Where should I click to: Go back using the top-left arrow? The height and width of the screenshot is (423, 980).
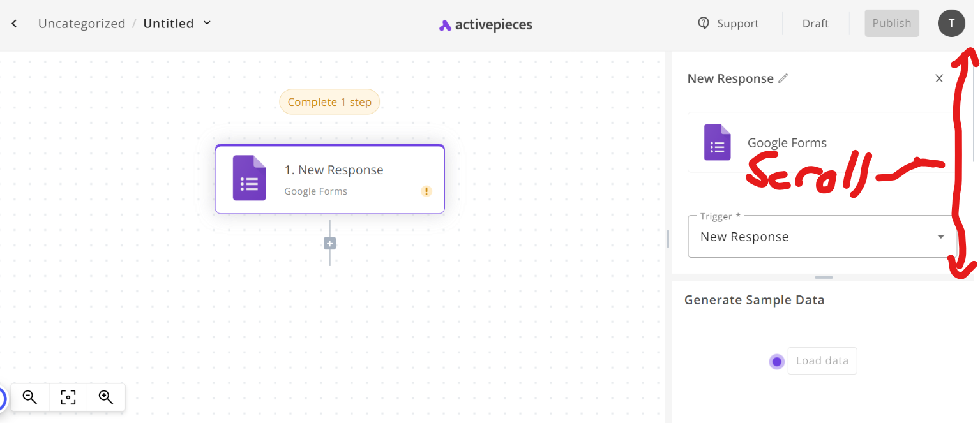click(14, 24)
